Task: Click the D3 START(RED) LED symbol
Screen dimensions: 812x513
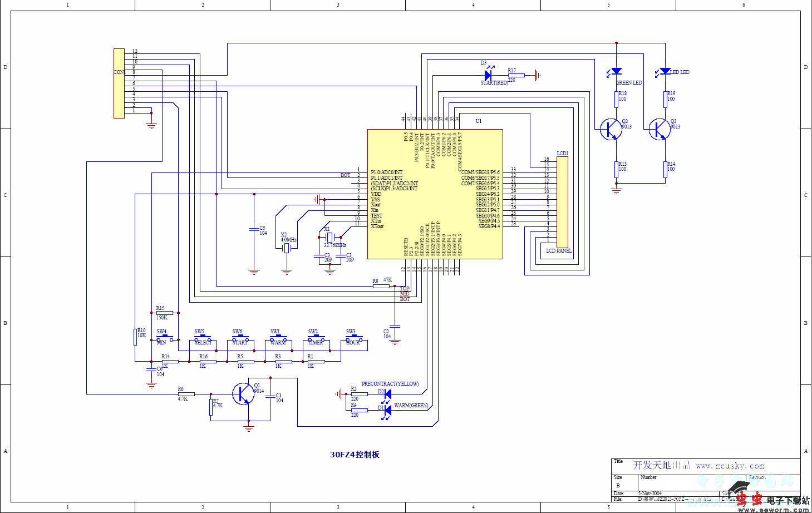Action: pyautogui.click(x=489, y=75)
